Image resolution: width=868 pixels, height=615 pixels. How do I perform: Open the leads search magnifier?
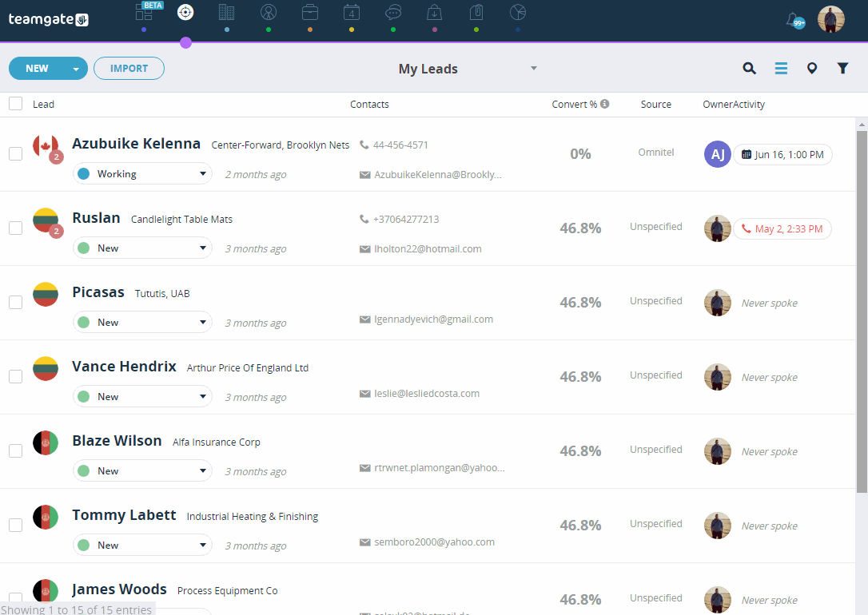tap(749, 68)
